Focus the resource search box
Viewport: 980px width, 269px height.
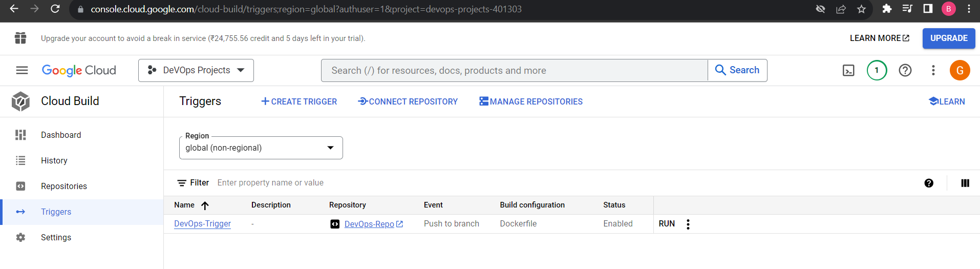(x=515, y=70)
